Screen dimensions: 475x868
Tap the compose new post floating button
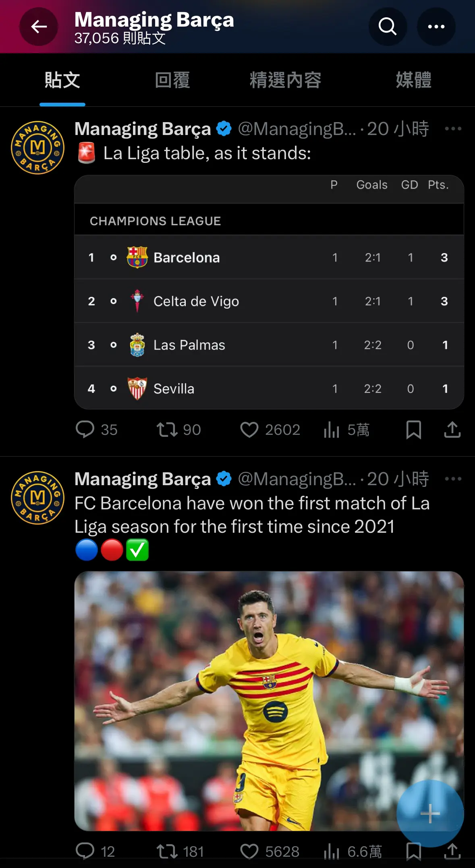click(x=430, y=814)
